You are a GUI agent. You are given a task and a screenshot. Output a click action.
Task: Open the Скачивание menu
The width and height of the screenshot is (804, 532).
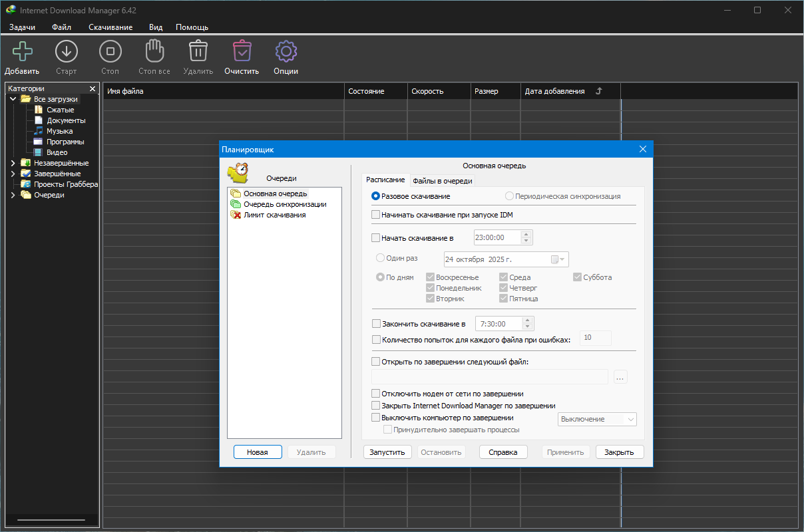[x=110, y=27]
